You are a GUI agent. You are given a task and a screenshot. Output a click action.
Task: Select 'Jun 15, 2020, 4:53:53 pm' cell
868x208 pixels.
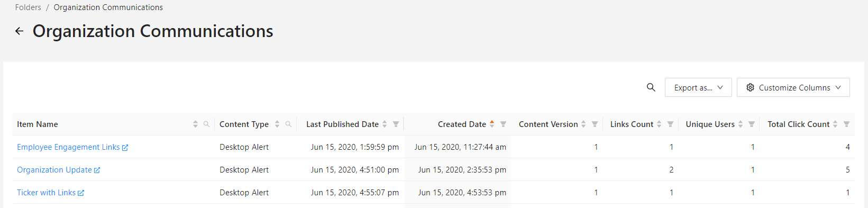tap(462, 193)
